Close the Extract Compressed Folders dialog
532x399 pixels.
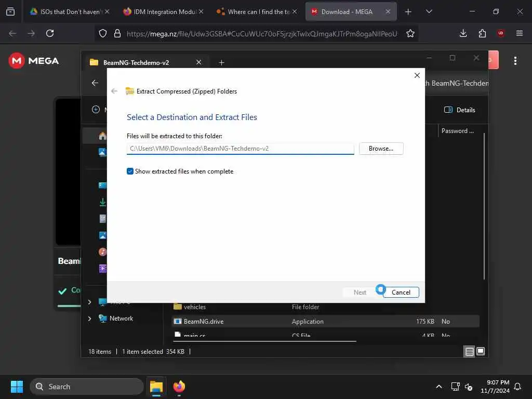[417, 75]
